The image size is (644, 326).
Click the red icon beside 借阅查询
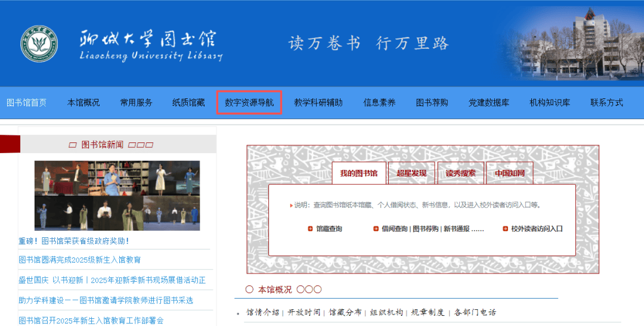click(x=376, y=229)
